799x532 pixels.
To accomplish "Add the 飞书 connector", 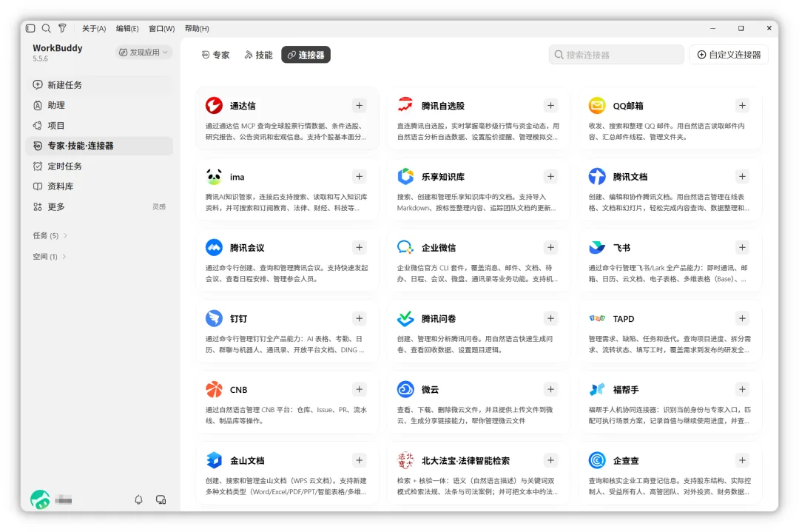I will click(743, 247).
